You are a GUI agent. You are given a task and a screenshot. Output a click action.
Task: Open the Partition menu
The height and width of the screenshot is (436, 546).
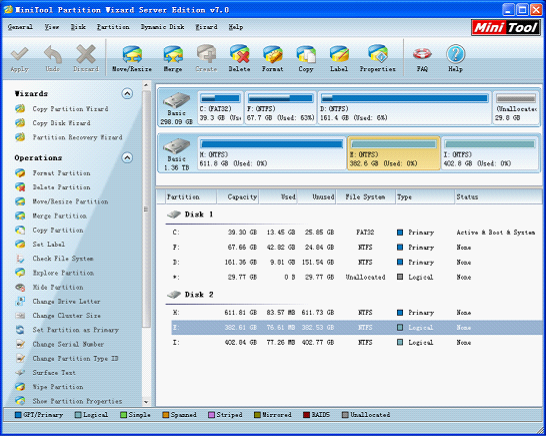[113, 27]
